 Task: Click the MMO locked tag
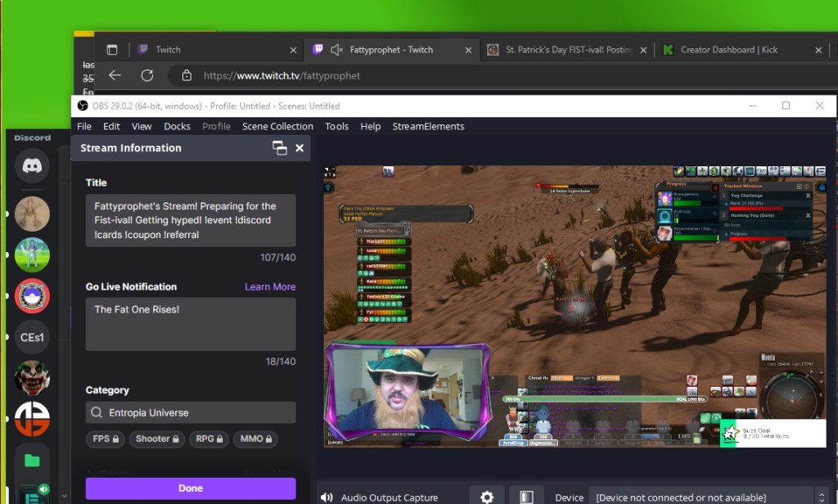(x=255, y=439)
